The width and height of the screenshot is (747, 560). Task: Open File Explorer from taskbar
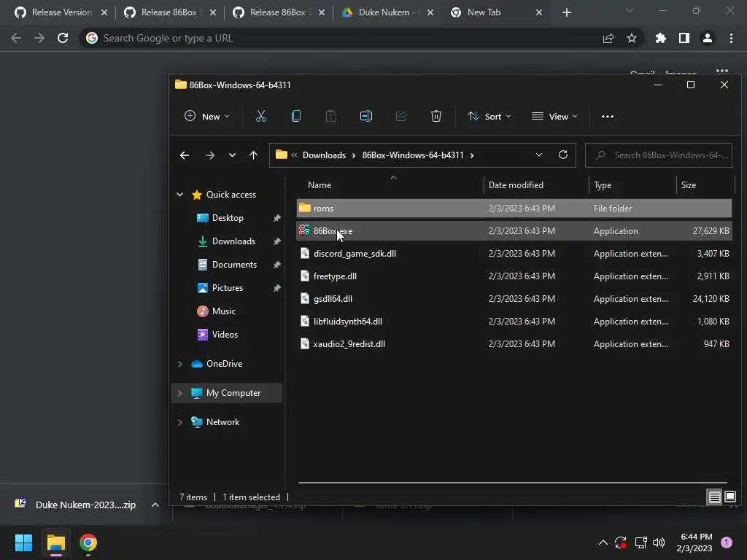pyautogui.click(x=55, y=542)
